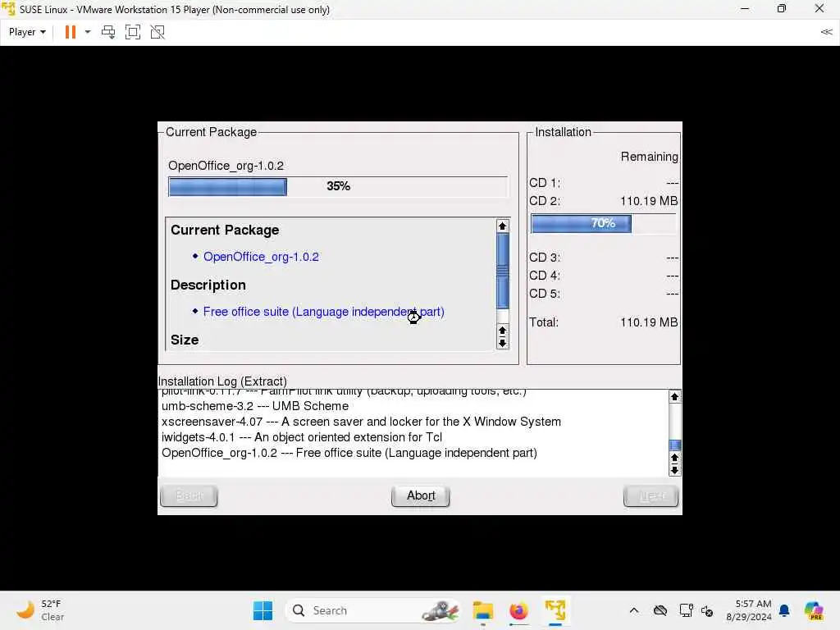Open File Explorer from the taskbar

482,610
